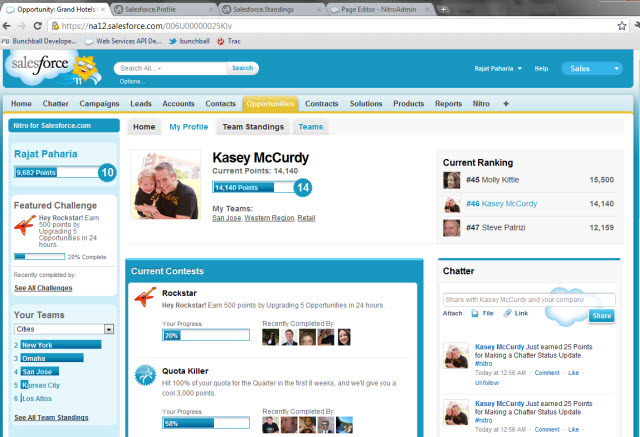Click the plus icon after the Nitro tab
The height and width of the screenshot is (437, 640).
pos(506,104)
